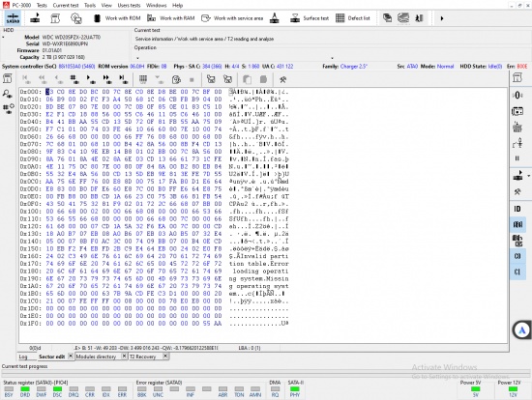This screenshot has height=400, width=532.
Task: Click the stacked windows icon after Defect list
Action: tap(387, 18)
